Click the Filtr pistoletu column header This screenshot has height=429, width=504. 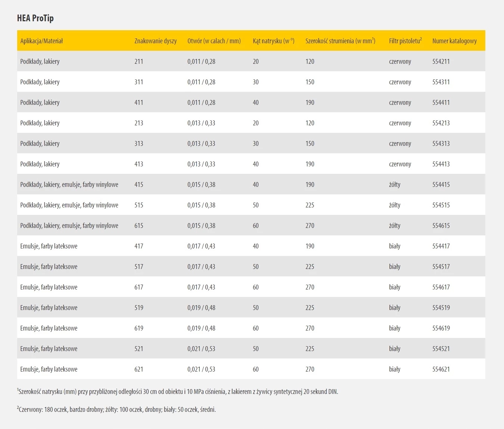click(x=405, y=41)
